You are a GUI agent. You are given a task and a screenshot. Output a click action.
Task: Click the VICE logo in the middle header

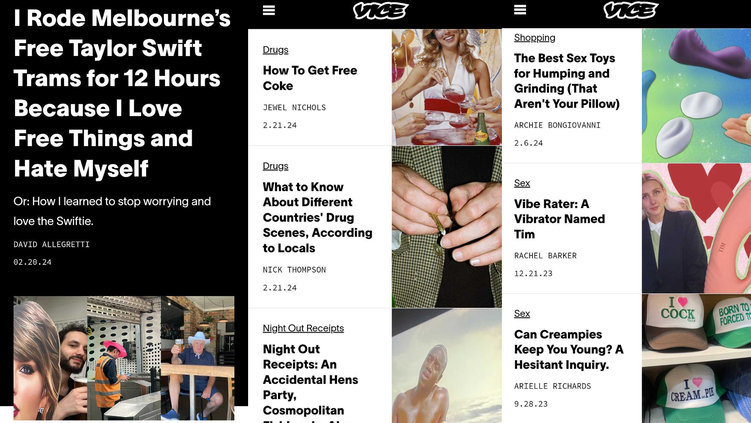(381, 11)
